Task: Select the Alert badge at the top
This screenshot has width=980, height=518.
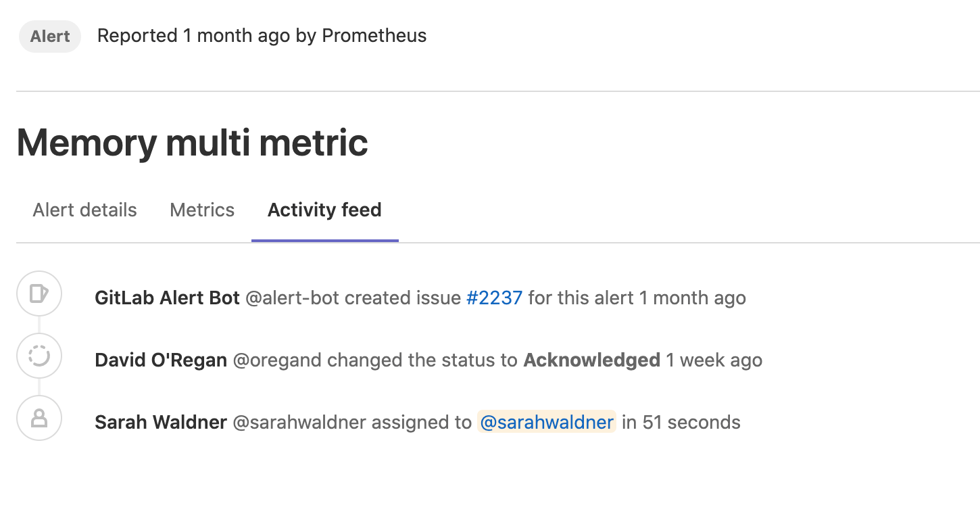Action: 49,37
